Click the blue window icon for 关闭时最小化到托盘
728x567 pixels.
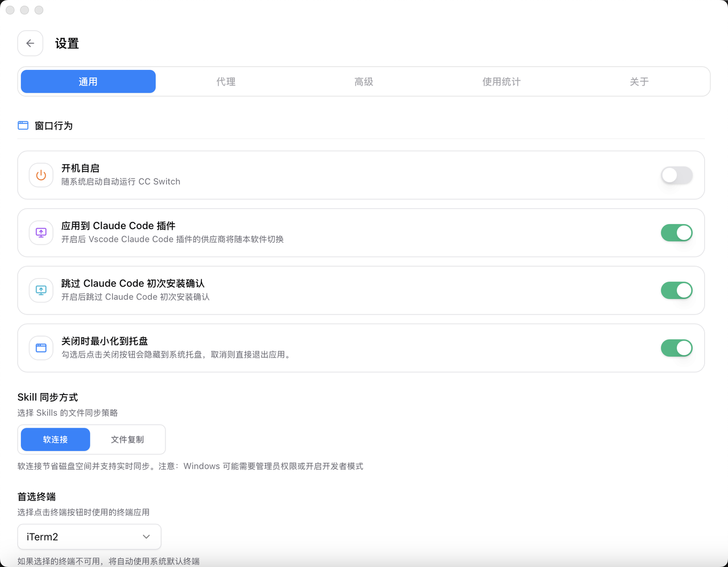41,347
